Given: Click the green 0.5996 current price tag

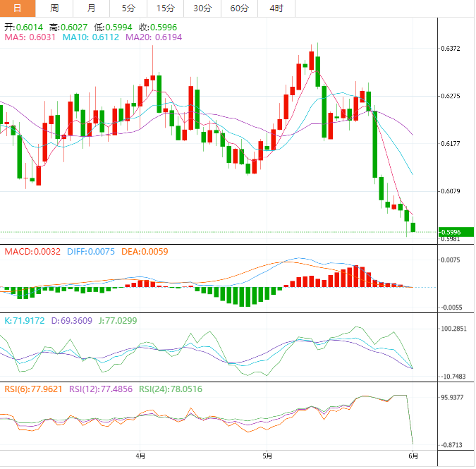Looking at the screenshot, I should [456, 232].
